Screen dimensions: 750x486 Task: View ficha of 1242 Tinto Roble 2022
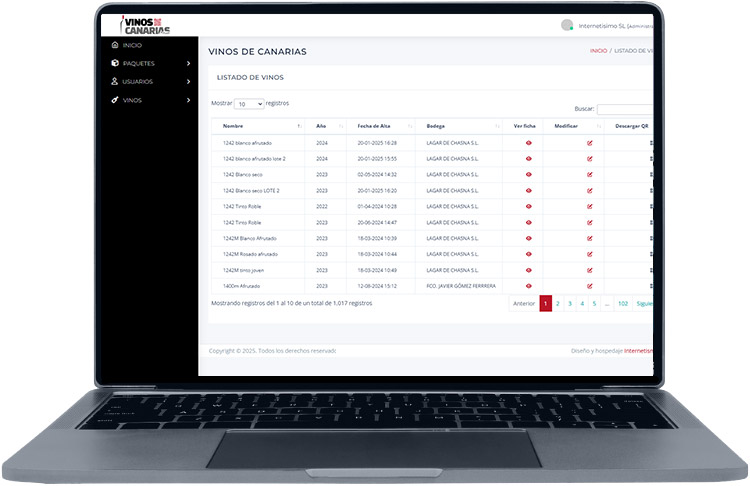point(529,207)
